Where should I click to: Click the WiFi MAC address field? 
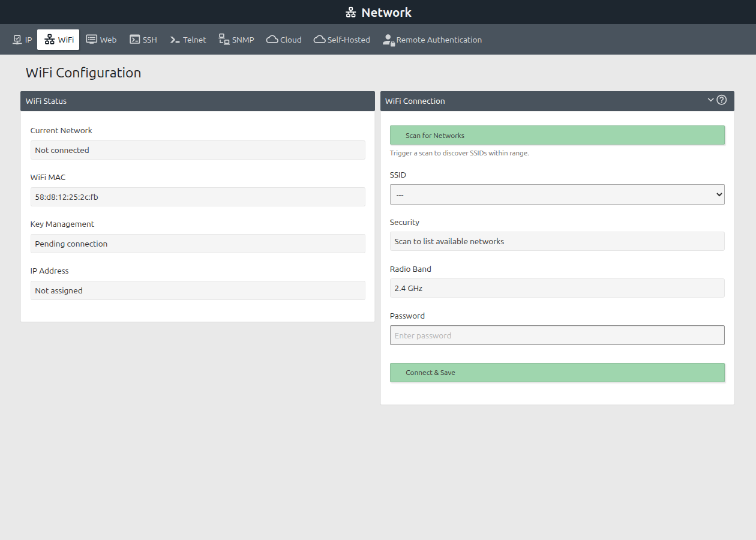tap(197, 197)
